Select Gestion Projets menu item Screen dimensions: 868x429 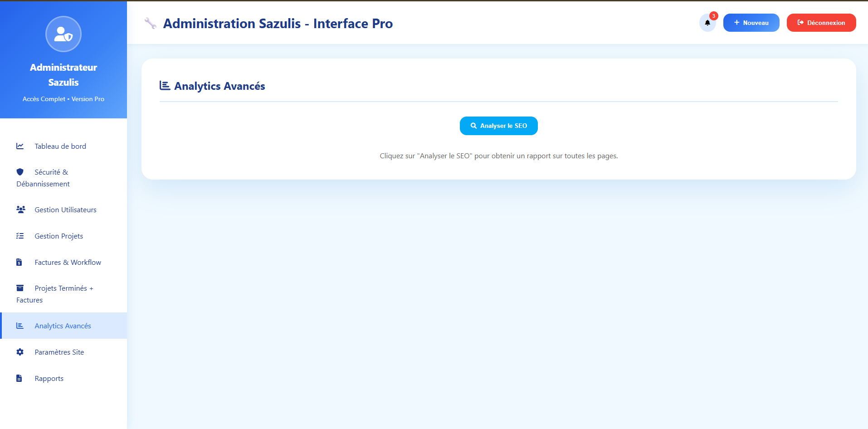(x=59, y=236)
